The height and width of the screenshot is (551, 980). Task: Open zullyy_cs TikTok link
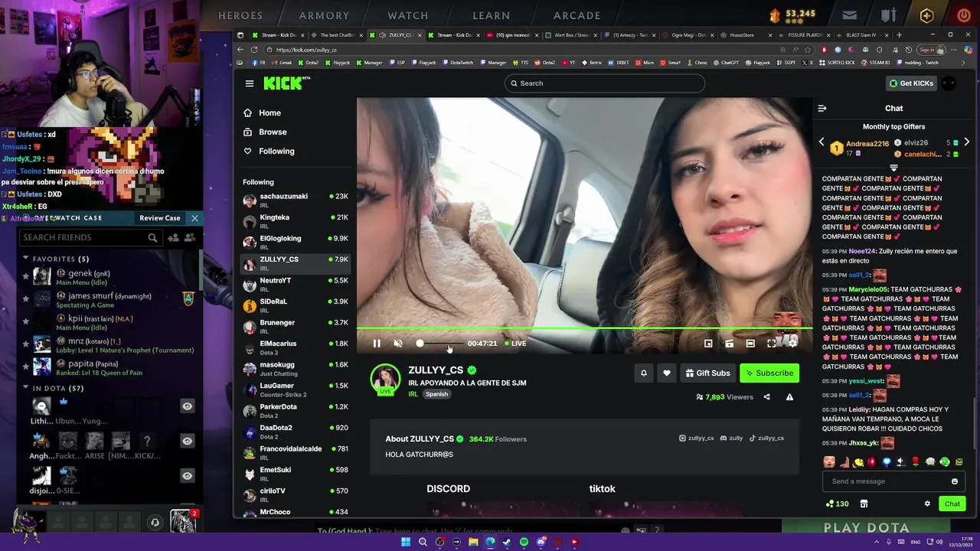click(x=766, y=439)
